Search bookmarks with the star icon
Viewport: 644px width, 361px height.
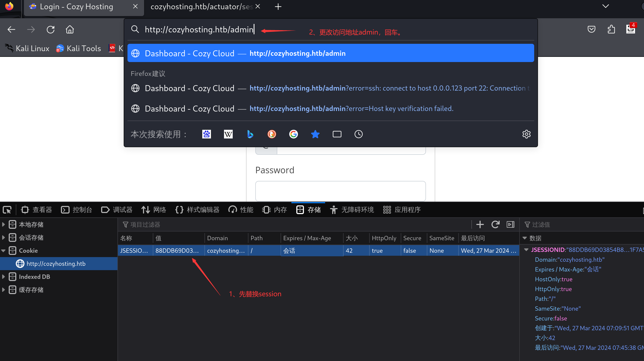(315, 134)
